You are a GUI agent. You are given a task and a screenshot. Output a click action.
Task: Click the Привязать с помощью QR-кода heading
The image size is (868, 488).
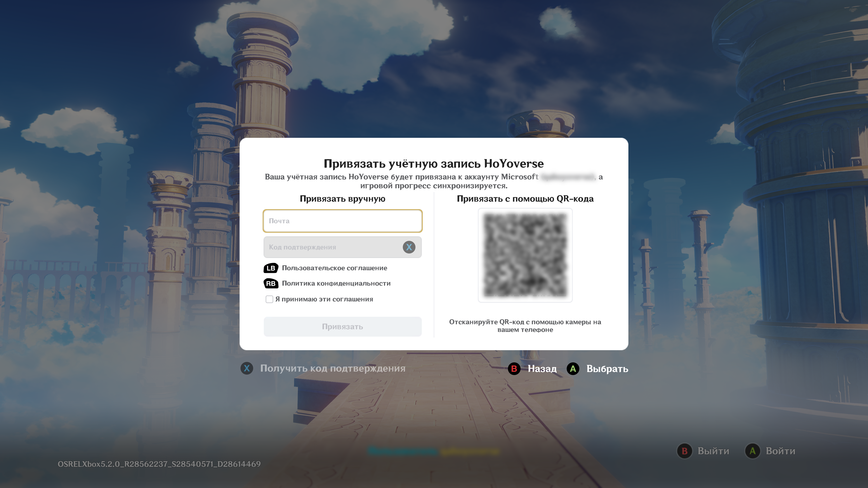(x=525, y=199)
